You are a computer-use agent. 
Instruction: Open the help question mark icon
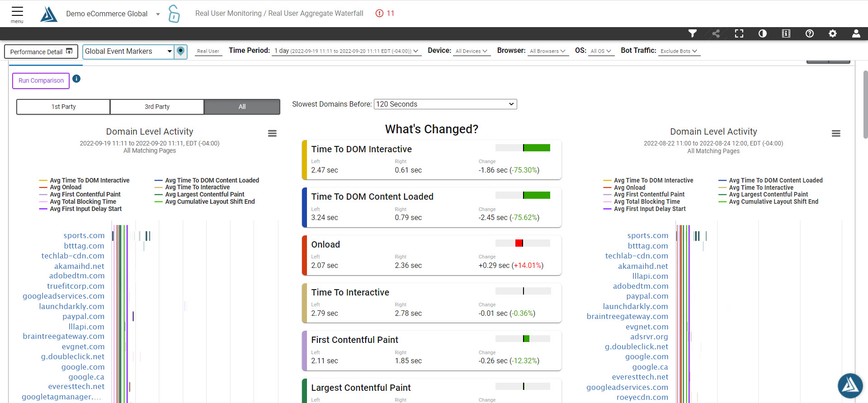(x=810, y=33)
